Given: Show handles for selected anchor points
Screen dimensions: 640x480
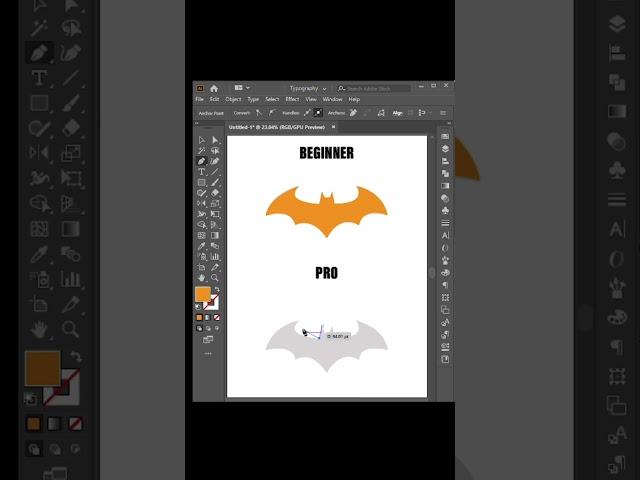Looking at the screenshot, I should pyautogui.click(x=307, y=113).
